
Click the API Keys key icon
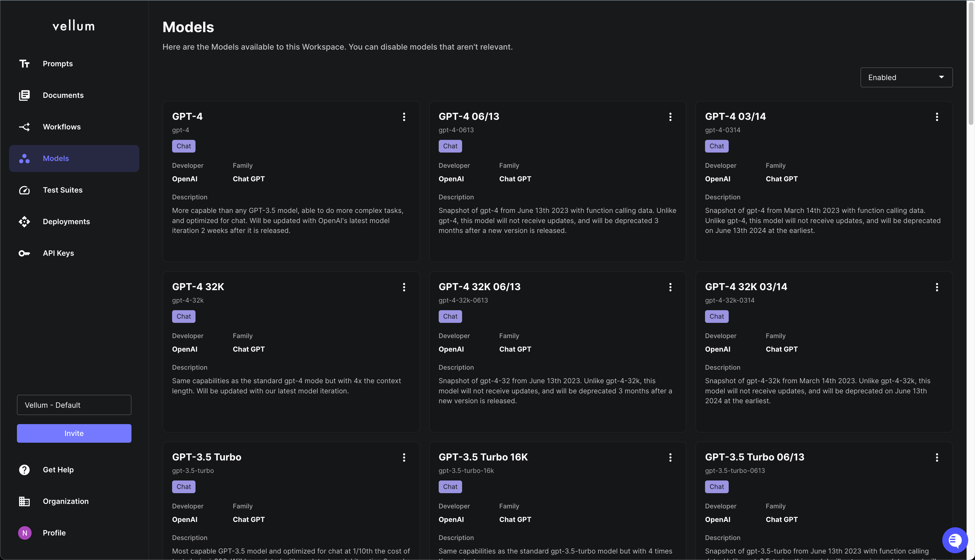[24, 253]
